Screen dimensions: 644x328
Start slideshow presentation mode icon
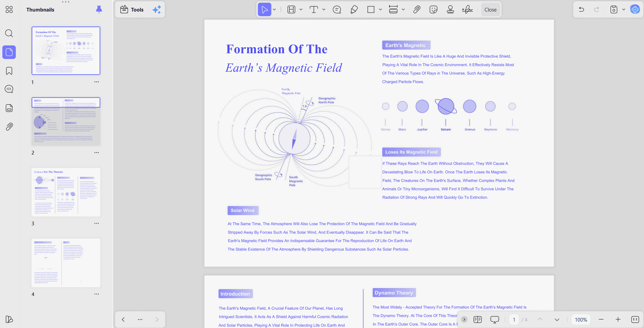pos(495,320)
